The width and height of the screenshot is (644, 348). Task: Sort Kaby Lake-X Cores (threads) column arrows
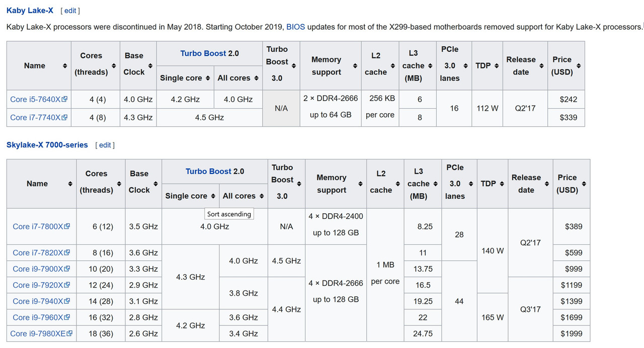(114, 66)
